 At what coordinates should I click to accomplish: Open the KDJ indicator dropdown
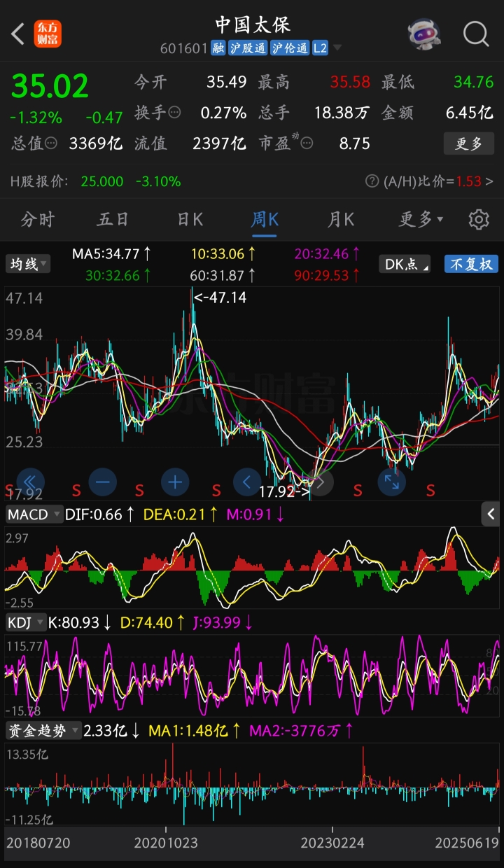[x=27, y=622]
